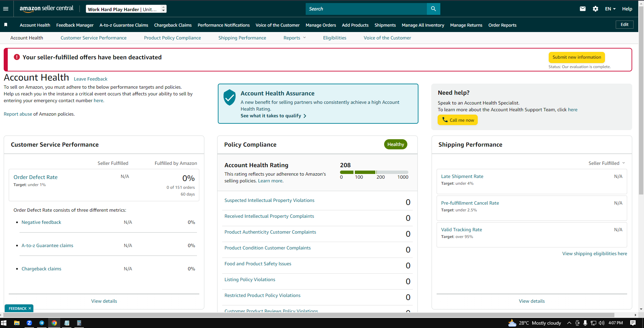Open Windows Start menu

click(x=4, y=323)
